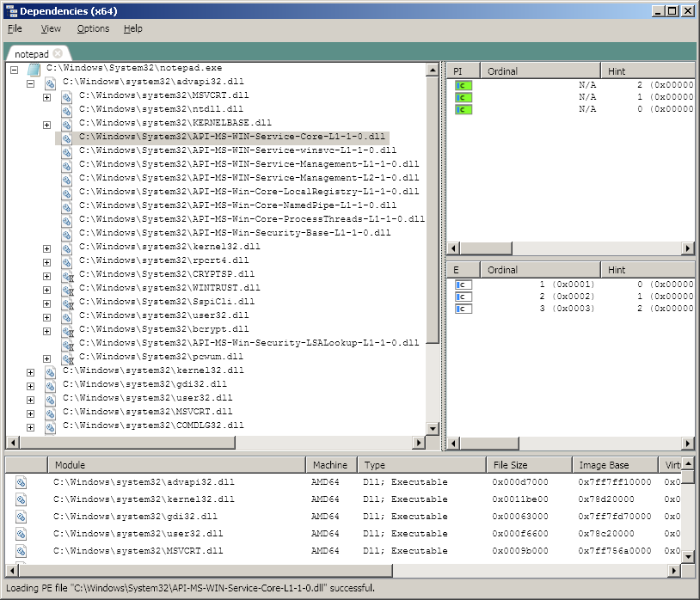Screen dimensions: 700x600
Task: Click kernel32.dll icon in module list
Action: pos(21,499)
